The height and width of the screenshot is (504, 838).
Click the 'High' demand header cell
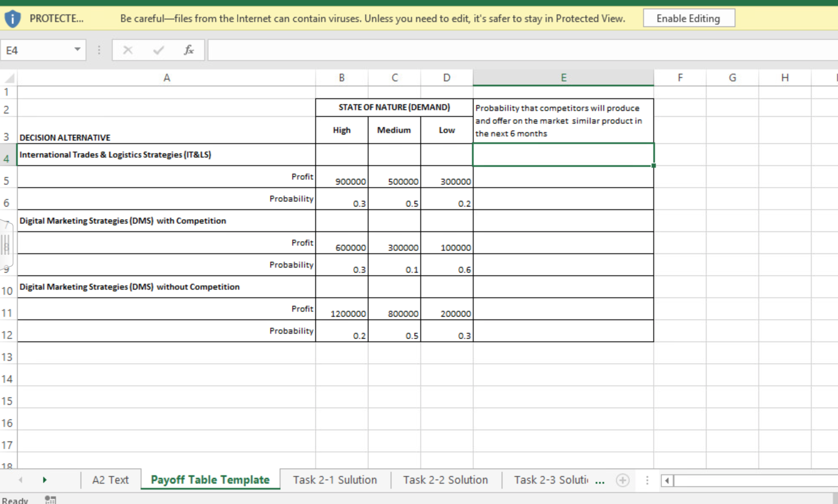(x=342, y=130)
